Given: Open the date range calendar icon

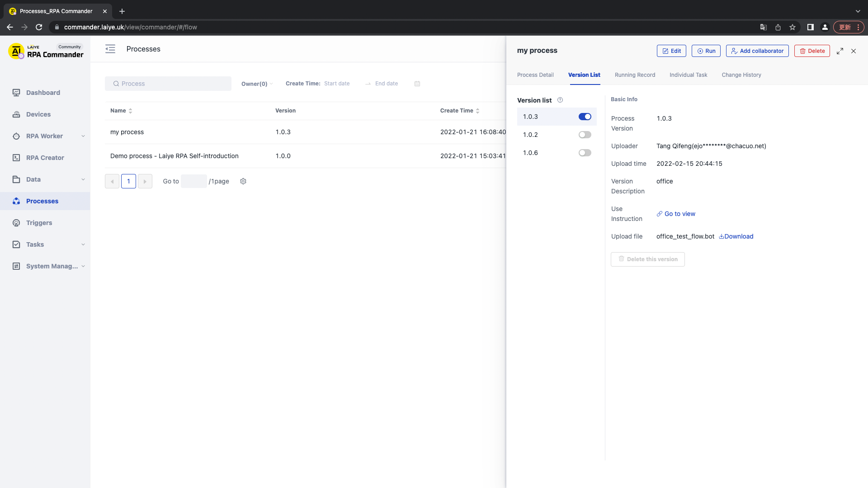Looking at the screenshot, I should 417,84.
